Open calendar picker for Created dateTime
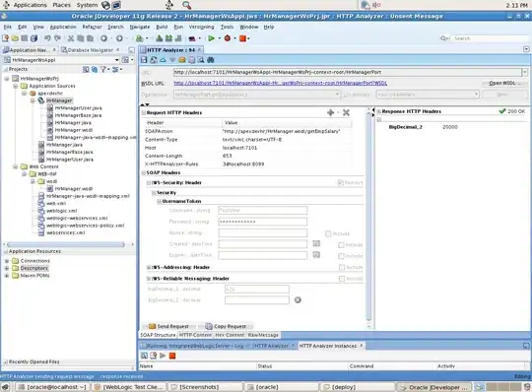Screen dimensions: 532x392 point(316,243)
